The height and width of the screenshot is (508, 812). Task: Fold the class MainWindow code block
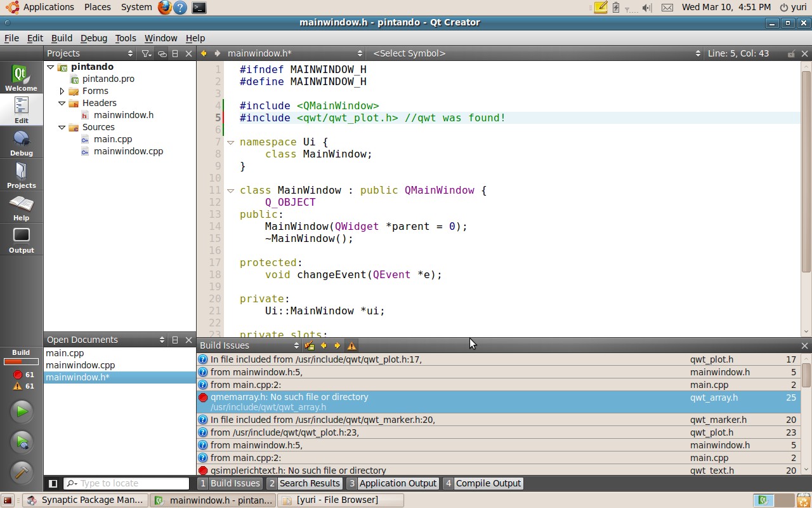pyautogui.click(x=230, y=190)
